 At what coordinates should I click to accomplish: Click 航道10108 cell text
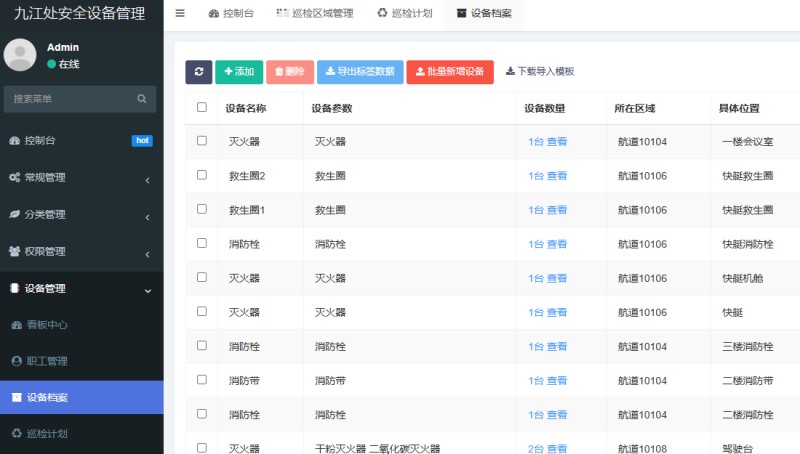point(642,449)
